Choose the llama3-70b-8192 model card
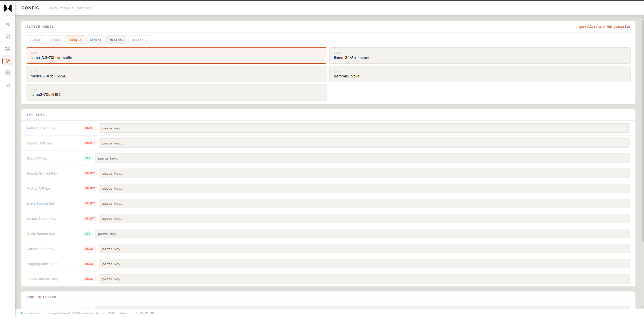This screenshot has width=644, height=317. [177, 92]
